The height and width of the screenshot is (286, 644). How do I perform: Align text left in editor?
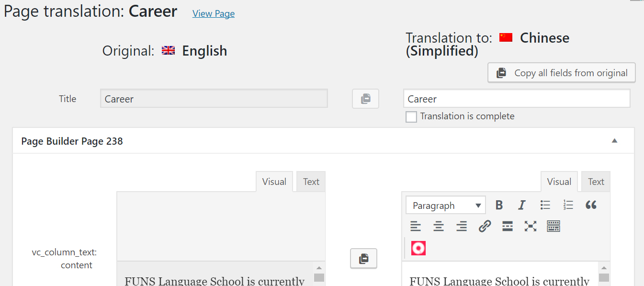[x=416, y=226]
